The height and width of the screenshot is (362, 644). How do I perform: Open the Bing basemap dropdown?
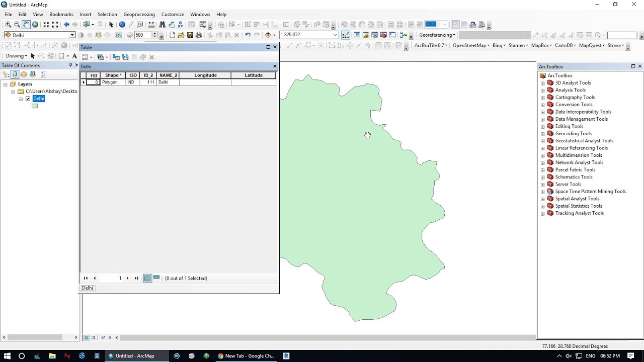tap(499, 45)
